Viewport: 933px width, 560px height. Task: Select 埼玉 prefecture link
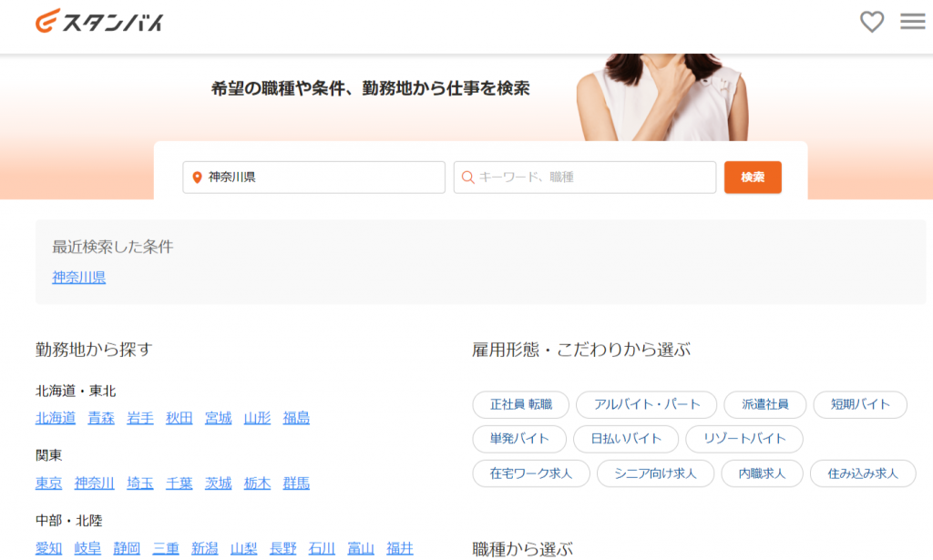(140, 484)
